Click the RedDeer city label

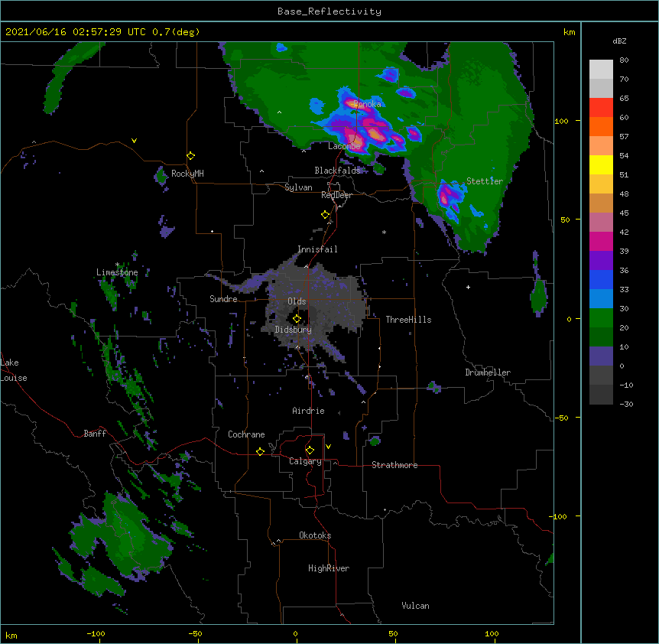(x=336, y=195)
